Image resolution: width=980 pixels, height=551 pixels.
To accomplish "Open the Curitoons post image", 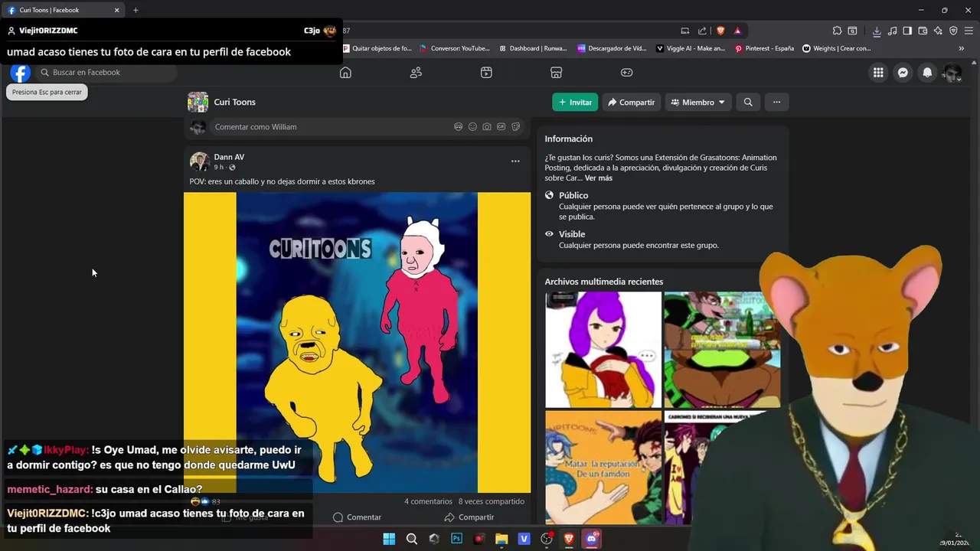I will 357,342.
